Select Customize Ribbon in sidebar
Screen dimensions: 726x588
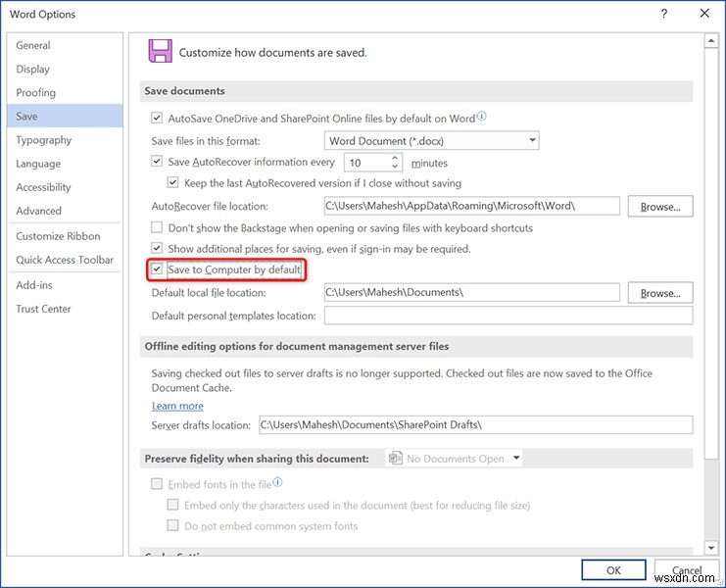pyautogui.click(x=58, y=236)
